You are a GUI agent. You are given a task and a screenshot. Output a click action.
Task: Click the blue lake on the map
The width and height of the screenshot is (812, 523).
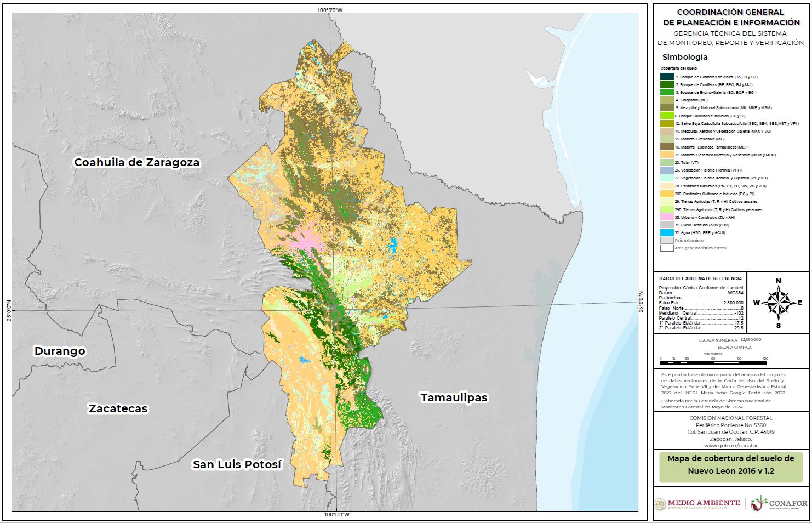click(x=392, y=246)
